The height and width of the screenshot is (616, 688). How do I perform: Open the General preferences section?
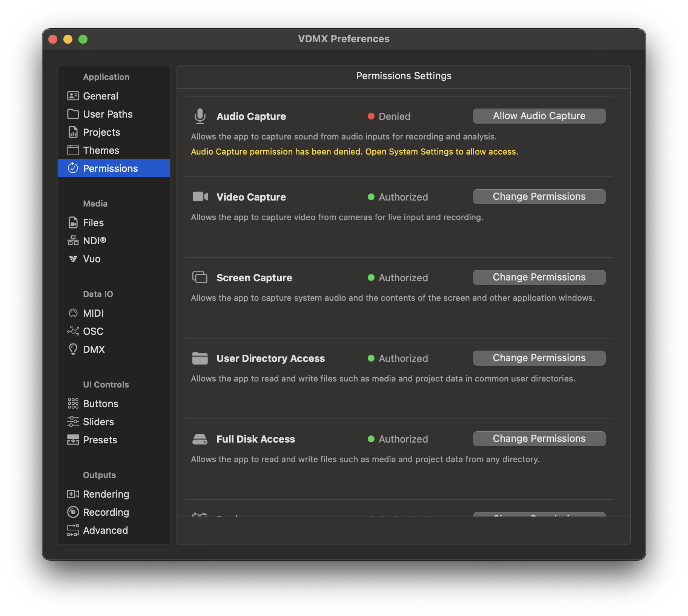(x=114, y=96)
